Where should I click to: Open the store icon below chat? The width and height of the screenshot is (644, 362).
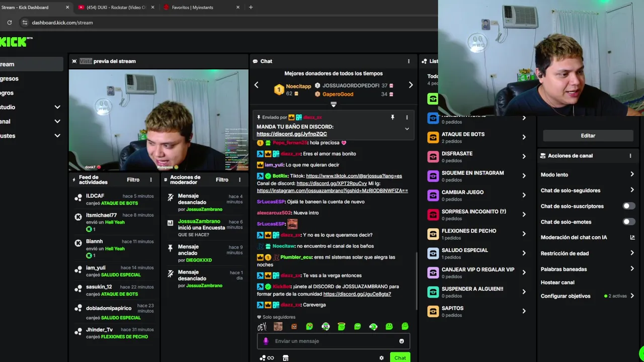click(x=286, y=358)
